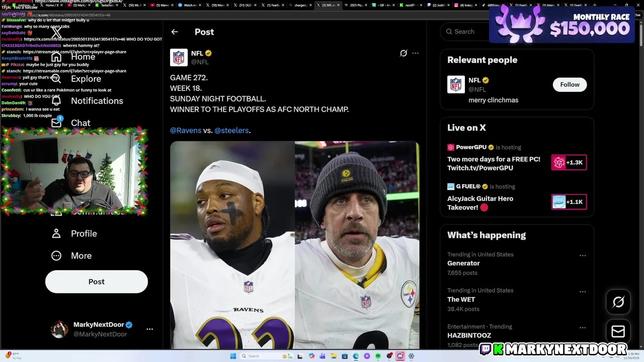644x362 pixels.
Task: Click the Search field on X
Action: (x=465, y=32)
